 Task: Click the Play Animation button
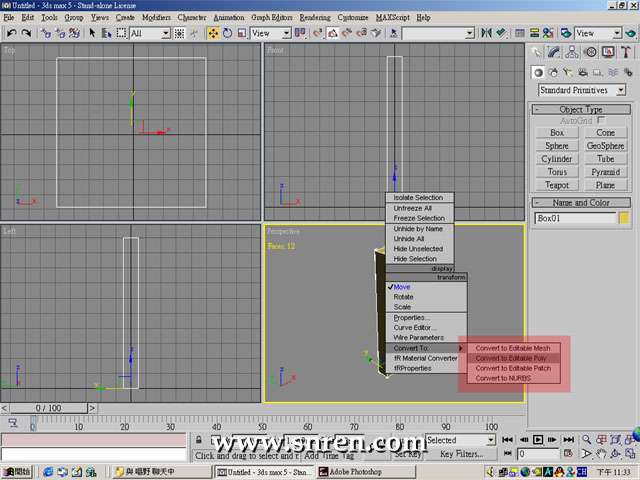click(538, 440)
